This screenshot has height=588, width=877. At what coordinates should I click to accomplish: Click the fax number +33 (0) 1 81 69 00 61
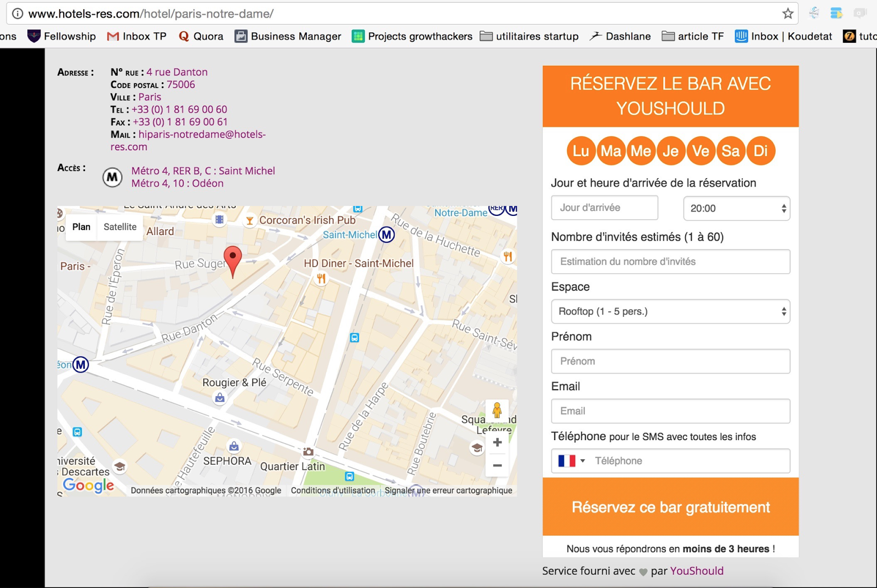[x=180, y=122]
